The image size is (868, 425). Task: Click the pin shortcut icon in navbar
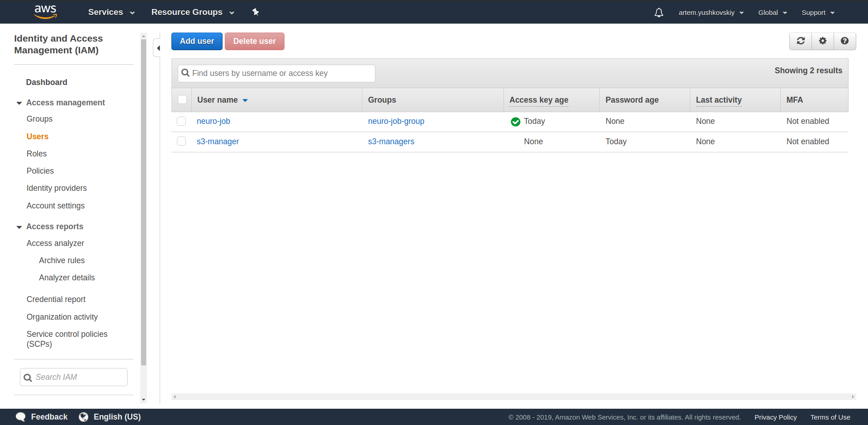(256, 12)
